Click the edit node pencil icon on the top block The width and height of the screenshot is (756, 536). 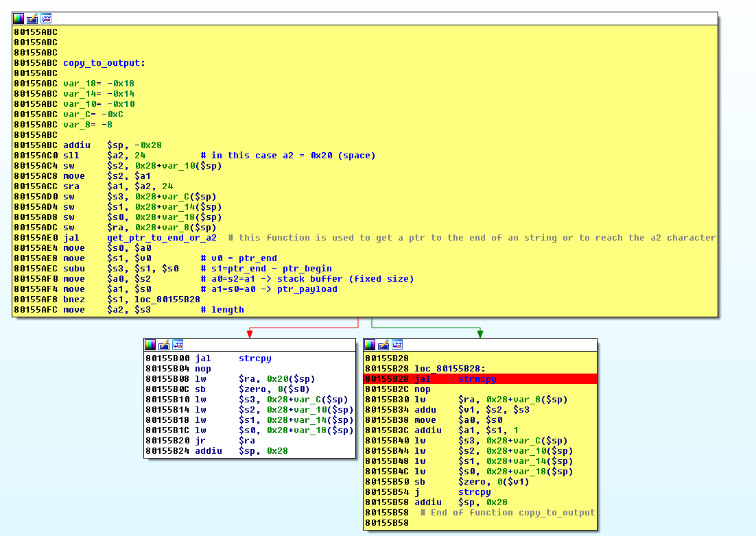coord(32,19)
